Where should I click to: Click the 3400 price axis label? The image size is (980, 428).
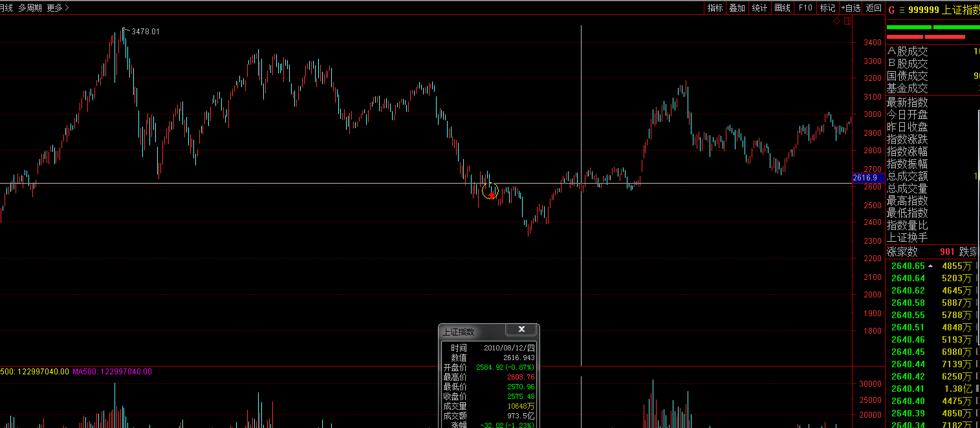coord(872,43)
